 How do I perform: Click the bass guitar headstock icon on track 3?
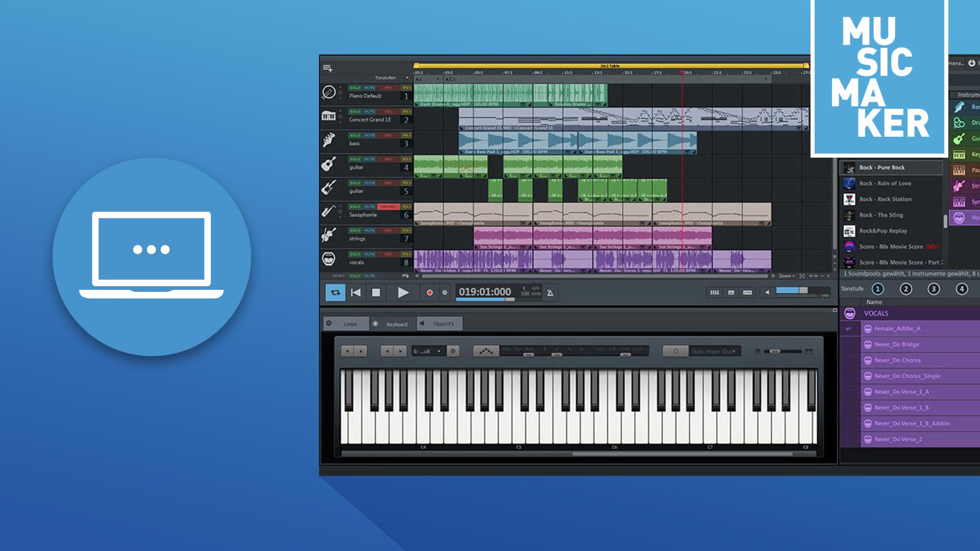[329, 140]
